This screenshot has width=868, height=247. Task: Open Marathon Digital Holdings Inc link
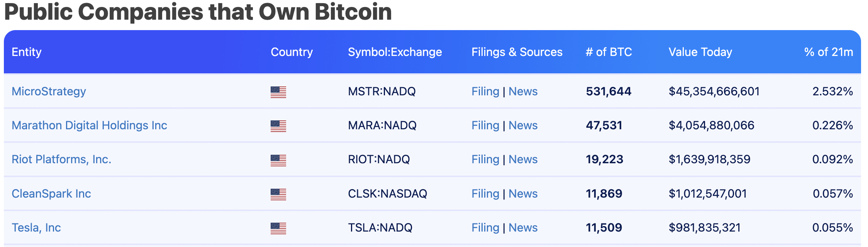click(x=89, y=125)
